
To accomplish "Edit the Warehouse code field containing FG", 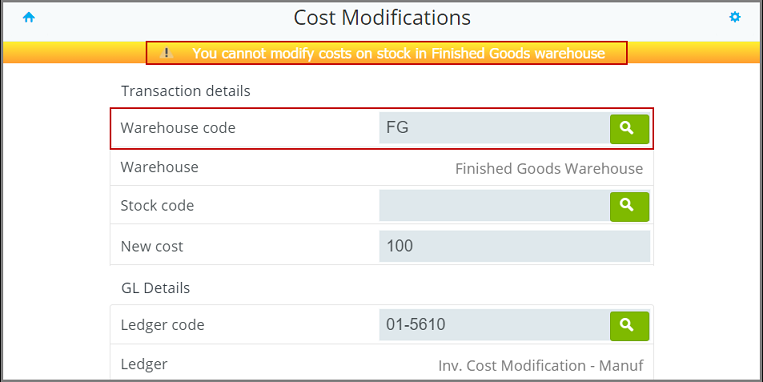I will tap(494, 128).
